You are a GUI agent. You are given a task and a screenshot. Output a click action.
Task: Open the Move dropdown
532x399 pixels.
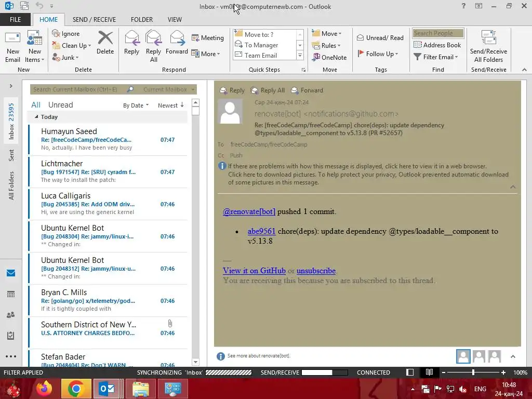[x=327, y=33]
